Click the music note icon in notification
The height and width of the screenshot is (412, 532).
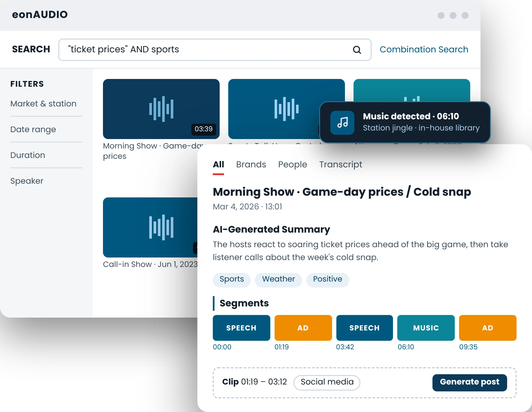(x=342, y=122)
